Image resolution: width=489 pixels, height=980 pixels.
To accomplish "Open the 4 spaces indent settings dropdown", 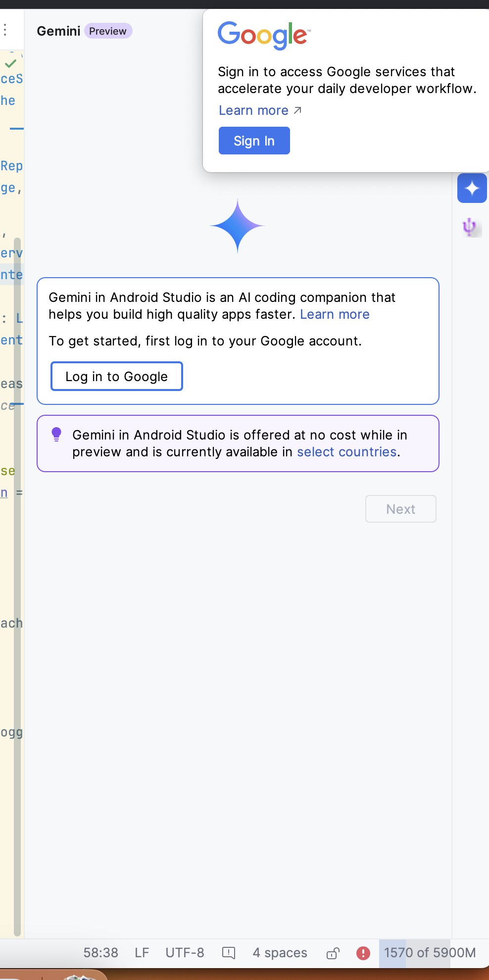I will [280, 953].
